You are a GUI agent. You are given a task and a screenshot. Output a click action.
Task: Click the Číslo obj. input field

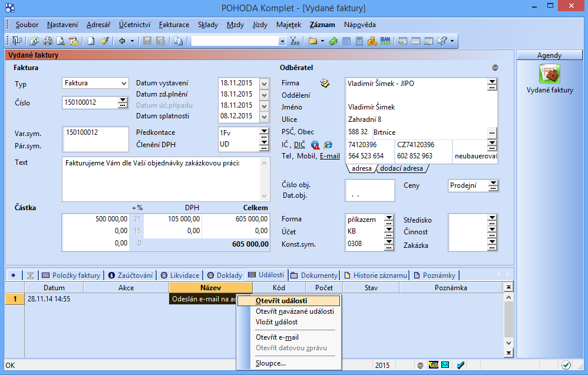370,184
